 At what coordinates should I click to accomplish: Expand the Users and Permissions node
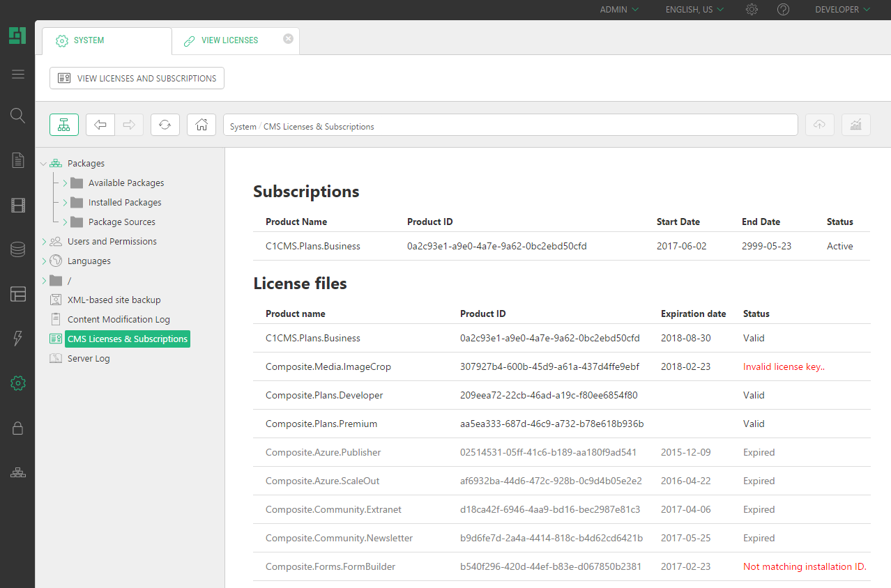pyautogui.click(x=44, y=242)
